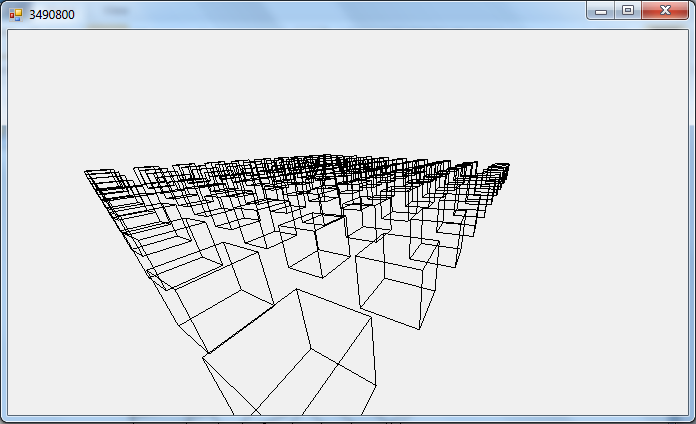Maximize the 3490800 window
This screenshot has height=424, width=696.
point(628,11)
